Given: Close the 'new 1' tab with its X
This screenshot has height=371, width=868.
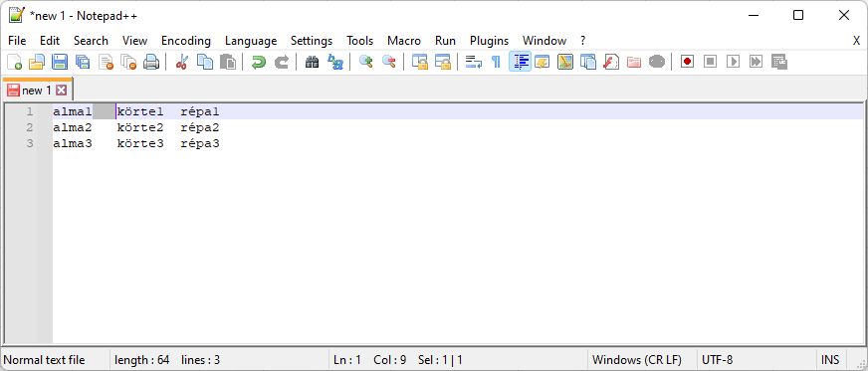Looking at the screenshot, I should click(61, 91).
